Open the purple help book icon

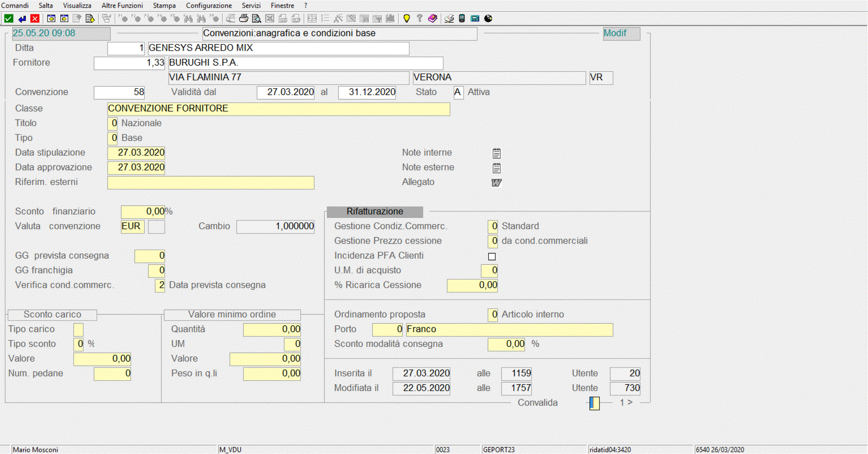click(432, 19)
